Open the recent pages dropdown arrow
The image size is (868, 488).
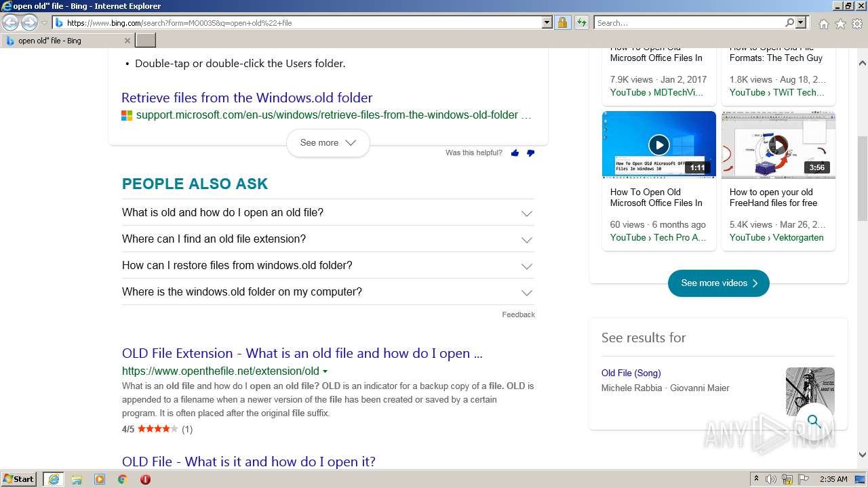pyautogui.click(x=44, y=23)
